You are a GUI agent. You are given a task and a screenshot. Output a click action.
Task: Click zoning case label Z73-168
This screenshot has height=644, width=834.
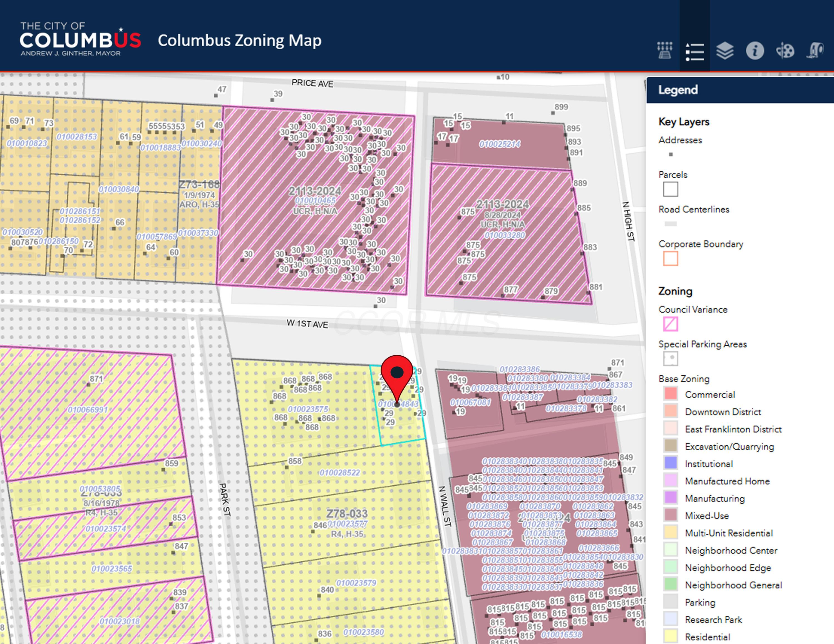pyautogui.click(x=199, y=185)
